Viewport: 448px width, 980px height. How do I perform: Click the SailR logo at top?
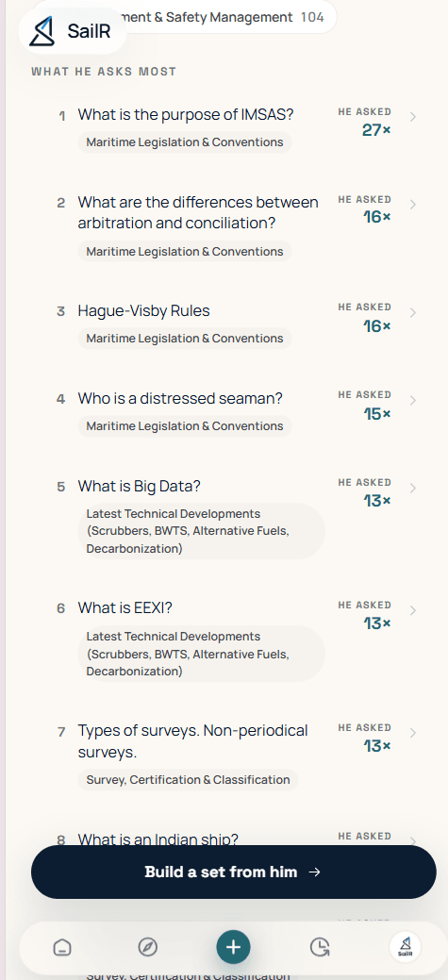[x=74, y=30]
